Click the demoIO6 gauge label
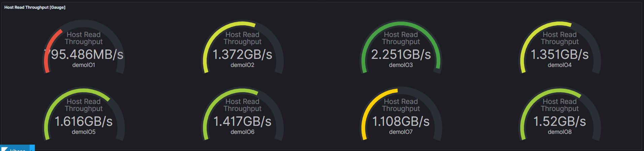The height and width of the screenshot is (151, 644). (x=242, y=132)
